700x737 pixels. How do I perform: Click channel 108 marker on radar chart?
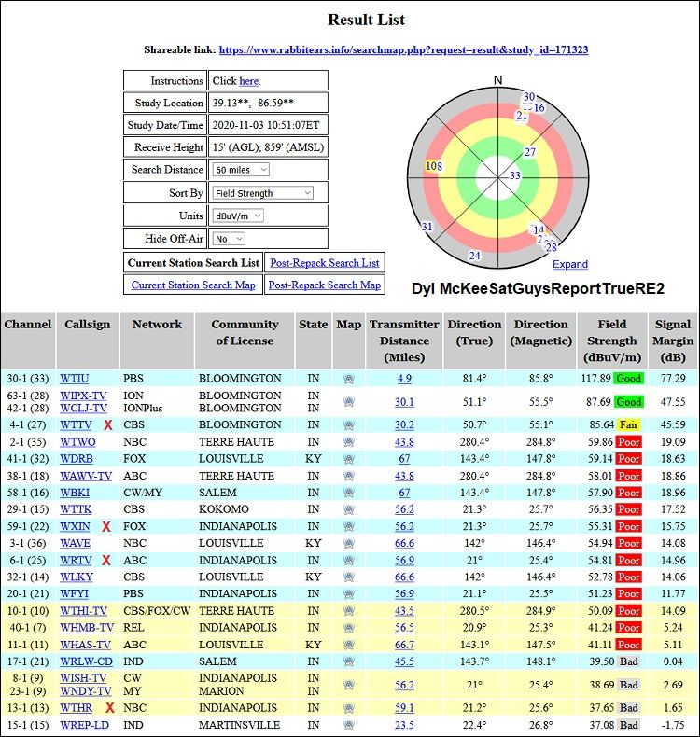(433, 166)
